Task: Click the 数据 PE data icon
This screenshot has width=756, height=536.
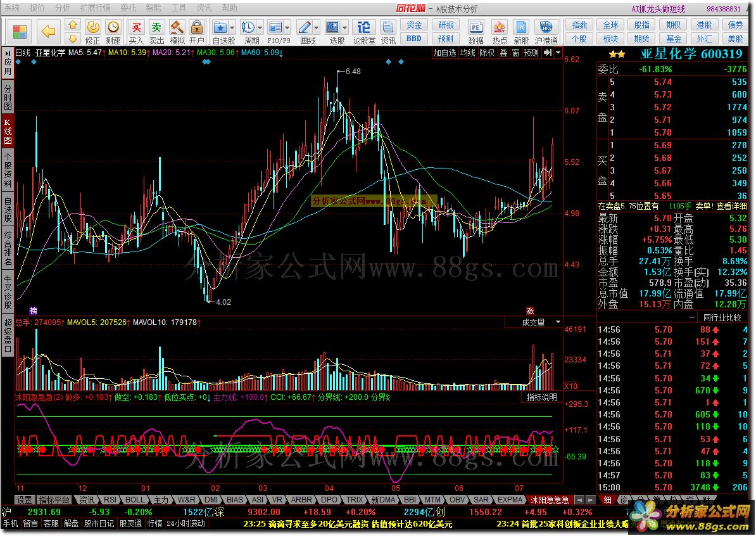Action: 476,32
